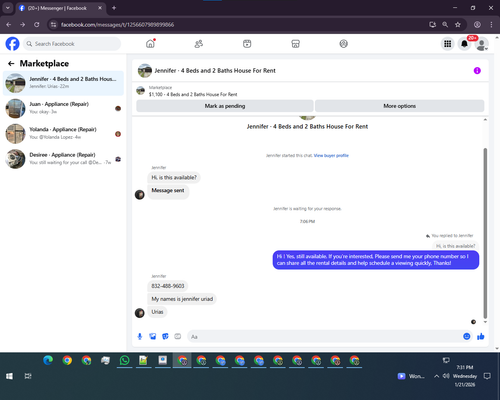Image resolution: width=500 pixels, height=400 pixels.
Task: Open the emoji picker in message box
Action: click(467, 336)
